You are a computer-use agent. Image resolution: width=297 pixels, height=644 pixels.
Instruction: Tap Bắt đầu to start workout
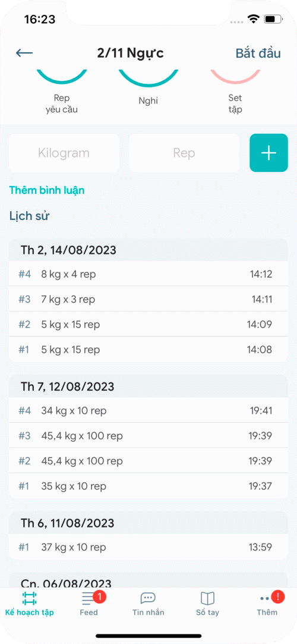pos(258,54)
